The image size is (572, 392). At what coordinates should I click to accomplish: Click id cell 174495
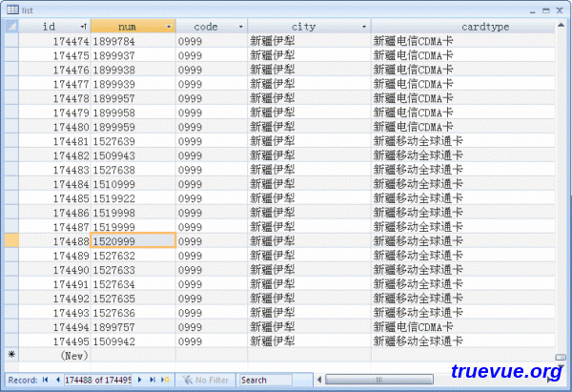point(54,340)
